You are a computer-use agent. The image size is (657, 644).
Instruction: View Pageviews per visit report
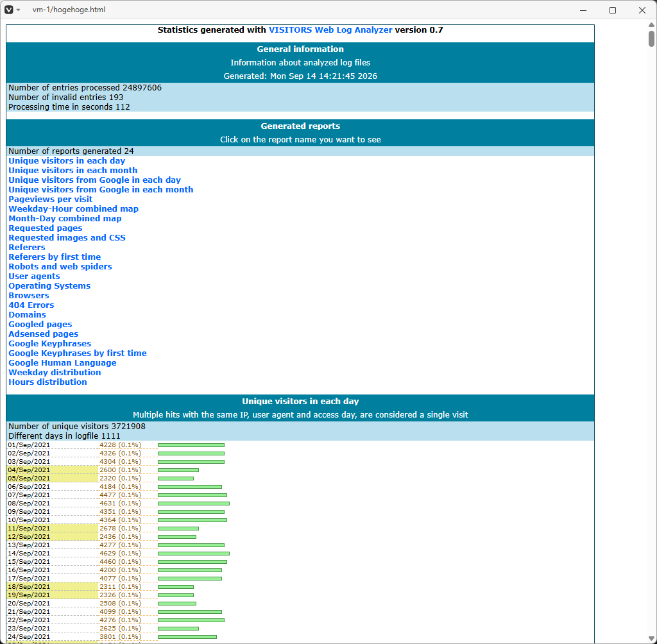pyautogui.click(x=50, y=199)
